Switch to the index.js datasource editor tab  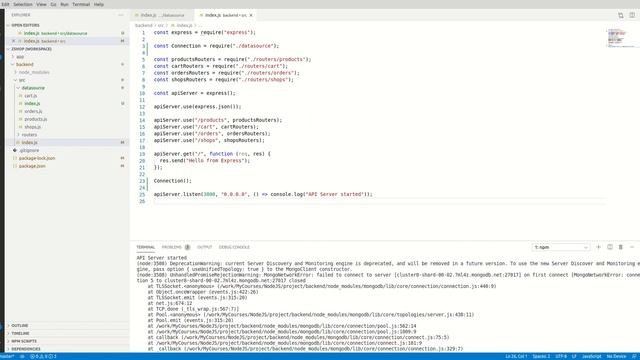point(162,15)
